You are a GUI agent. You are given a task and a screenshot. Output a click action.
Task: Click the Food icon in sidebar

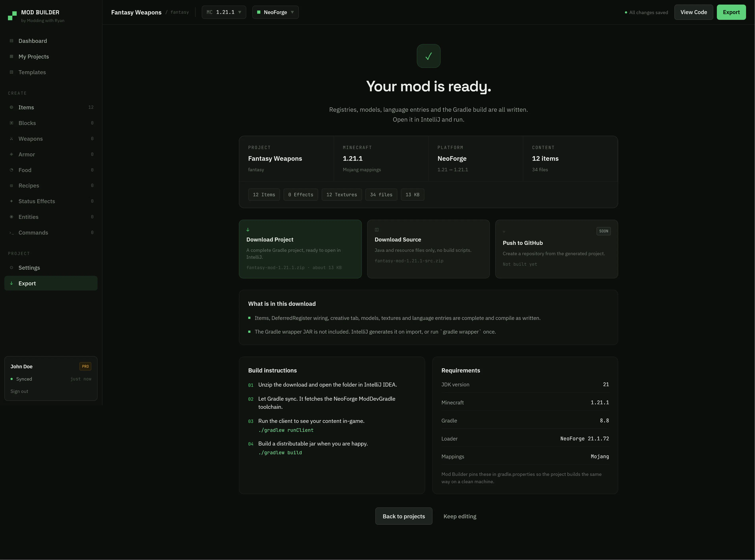12,170
